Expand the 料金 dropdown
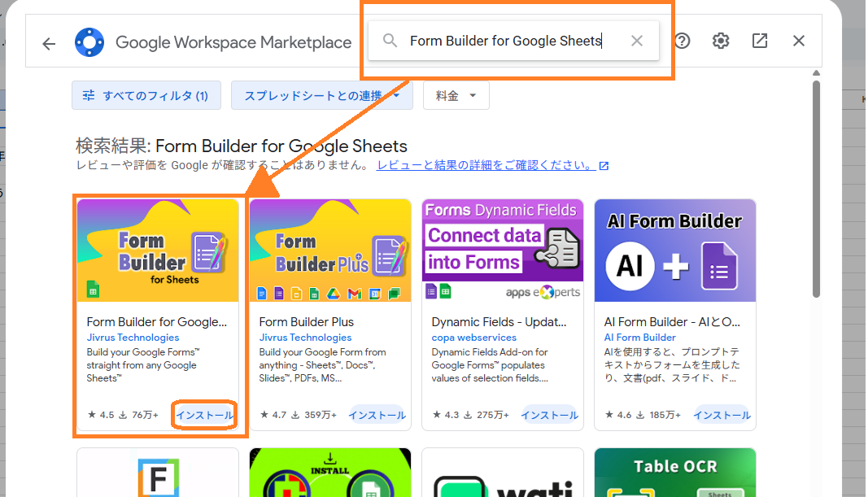 (x=456, y=95)
